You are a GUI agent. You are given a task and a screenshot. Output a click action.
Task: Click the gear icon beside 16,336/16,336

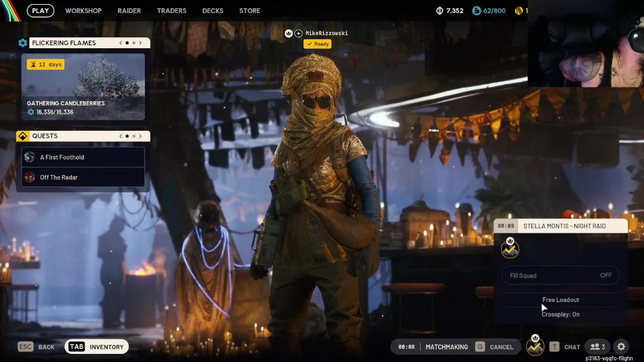[31, 112]
